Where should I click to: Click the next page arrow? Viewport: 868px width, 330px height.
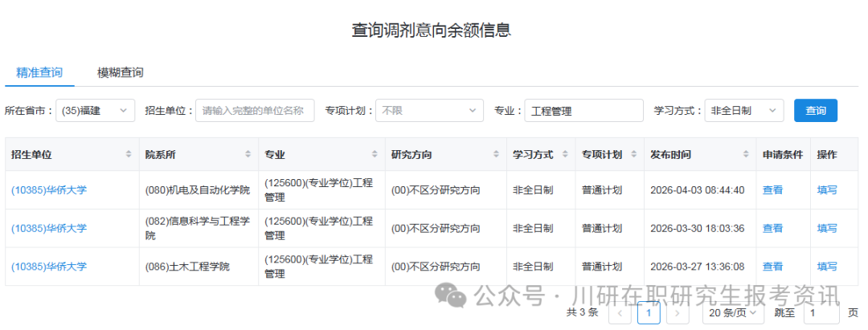coord(677,313)
